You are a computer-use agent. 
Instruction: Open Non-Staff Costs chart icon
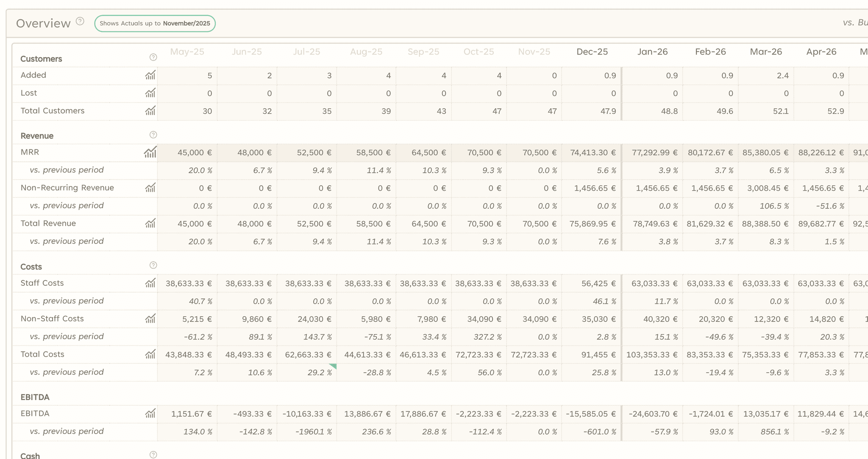point(150,319)
